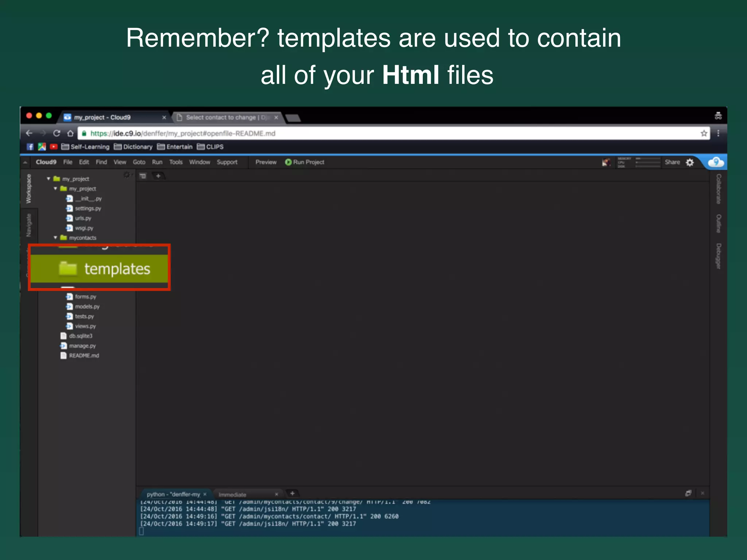
Task: Collapse the mycontacts folder
Action: click(55, 238)
